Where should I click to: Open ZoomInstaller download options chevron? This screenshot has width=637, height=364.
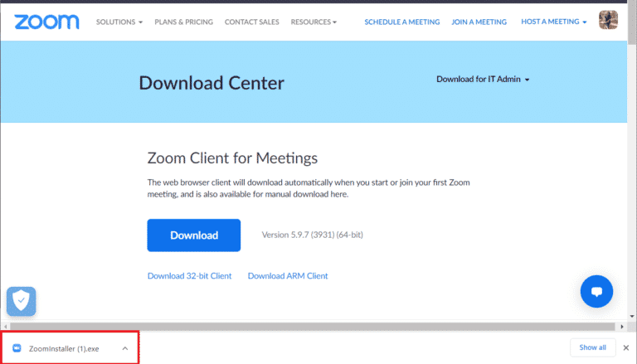pyautogui.click(x=125, y=348)
